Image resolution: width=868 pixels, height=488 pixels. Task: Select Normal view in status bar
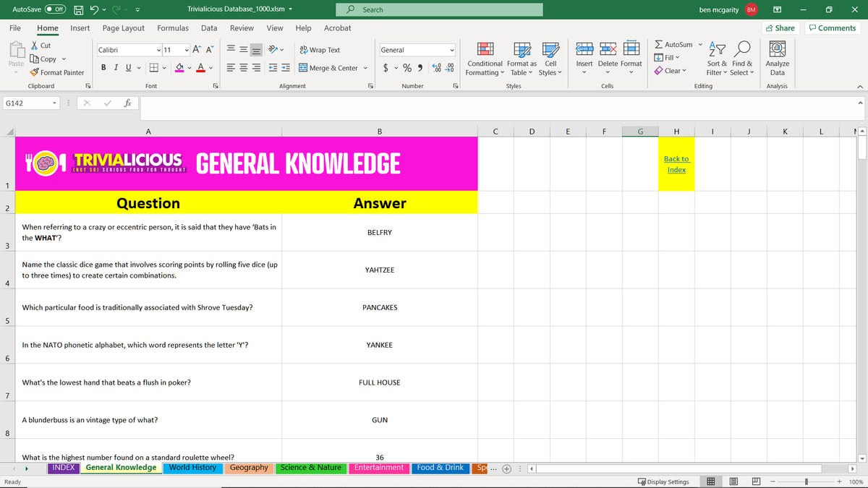pyautogui.click(x=711, y=481)
